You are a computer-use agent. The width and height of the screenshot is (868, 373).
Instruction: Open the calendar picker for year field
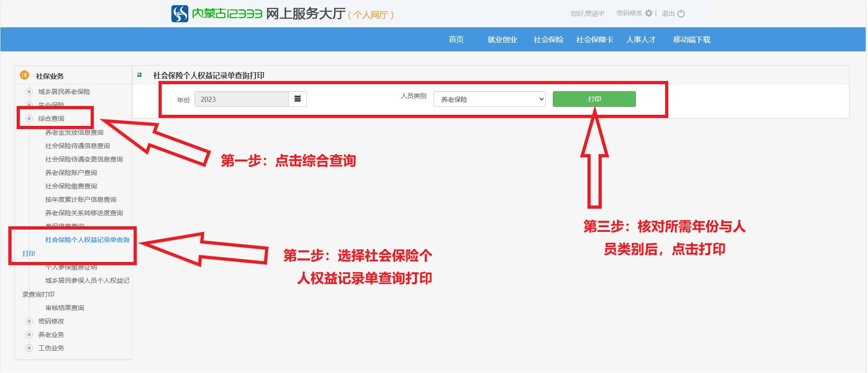pyautogui.click(x=298, y=99)
